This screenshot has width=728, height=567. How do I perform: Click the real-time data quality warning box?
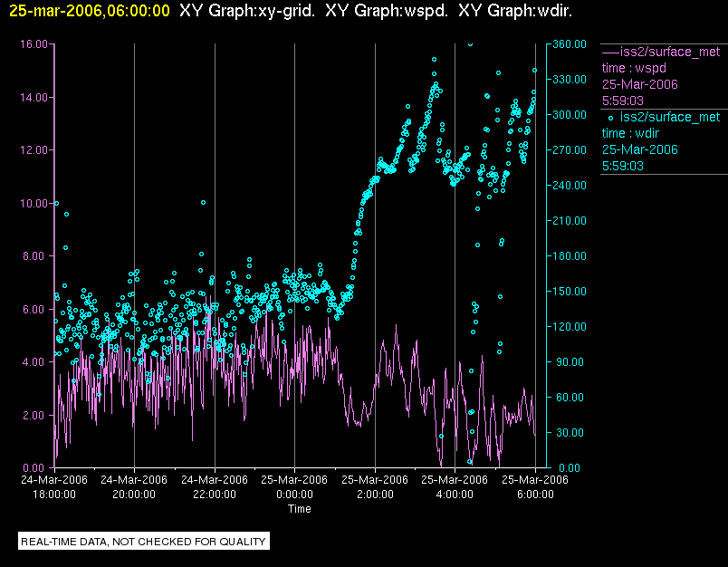coord(144,542)
